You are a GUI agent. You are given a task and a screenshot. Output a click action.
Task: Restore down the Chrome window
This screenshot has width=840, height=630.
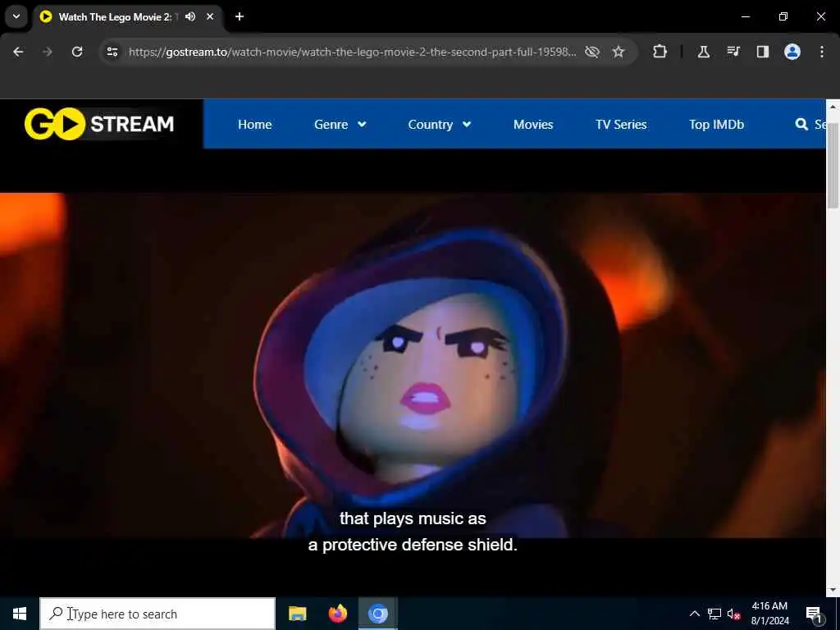click(783, 16)
